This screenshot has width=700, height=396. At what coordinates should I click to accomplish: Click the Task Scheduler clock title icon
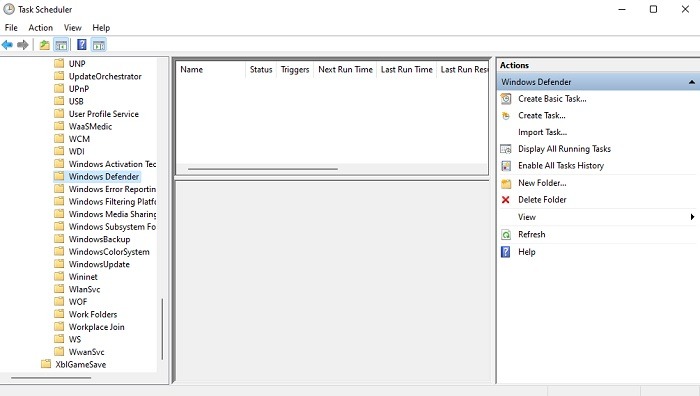pyautogui.click(x=8, y=9)
